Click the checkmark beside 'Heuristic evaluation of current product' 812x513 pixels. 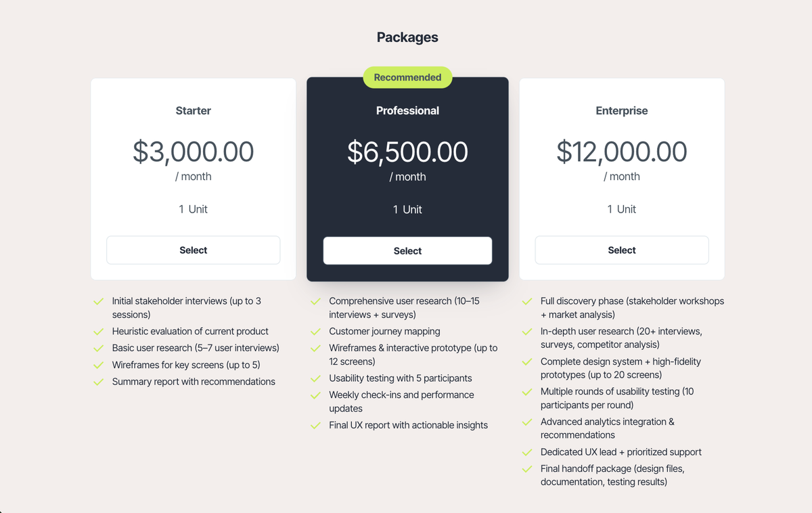[x=99, y=331]
